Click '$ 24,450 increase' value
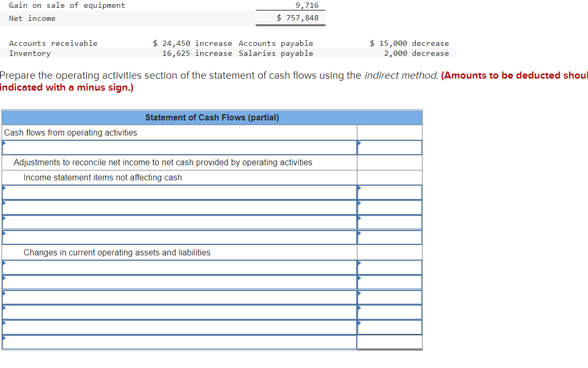588x368 pixels. click(193, 43)
